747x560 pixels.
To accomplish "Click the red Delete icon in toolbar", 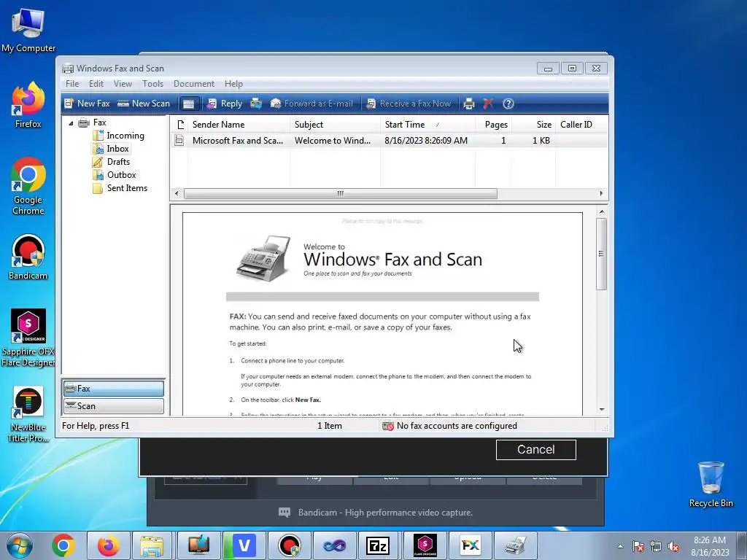I will [x=488, y=104].
